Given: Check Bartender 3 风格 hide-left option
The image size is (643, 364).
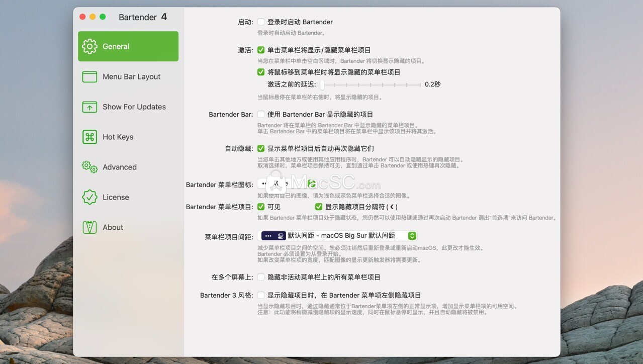Looking at the screenshot, I should 261,295.
